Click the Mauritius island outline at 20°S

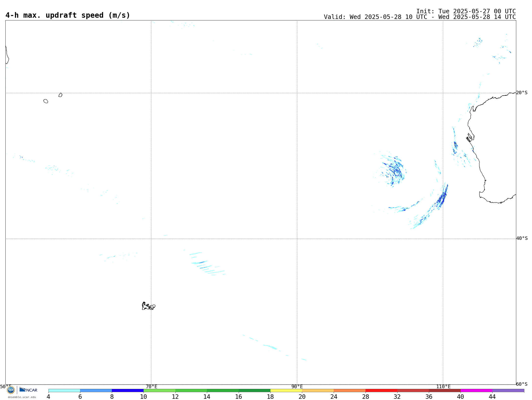click(x=60, y=95)
